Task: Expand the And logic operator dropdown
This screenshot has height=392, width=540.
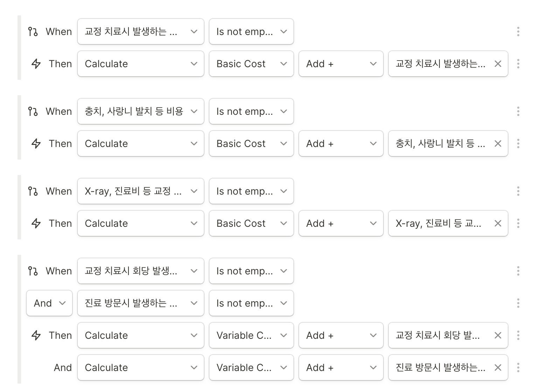Action: [49, 303]
